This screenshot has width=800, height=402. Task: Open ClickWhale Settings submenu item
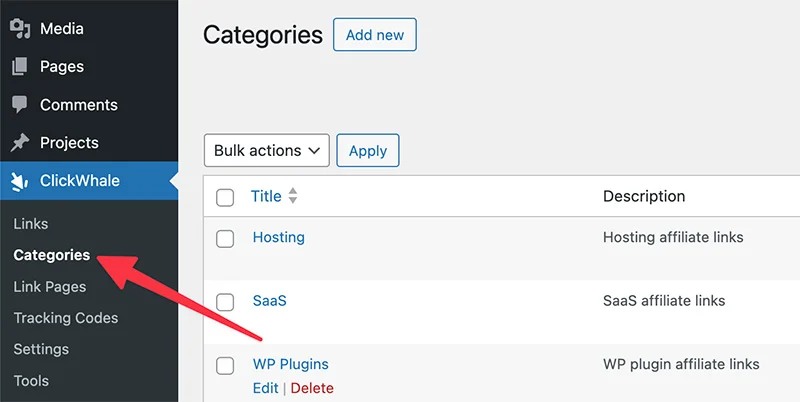41,349
